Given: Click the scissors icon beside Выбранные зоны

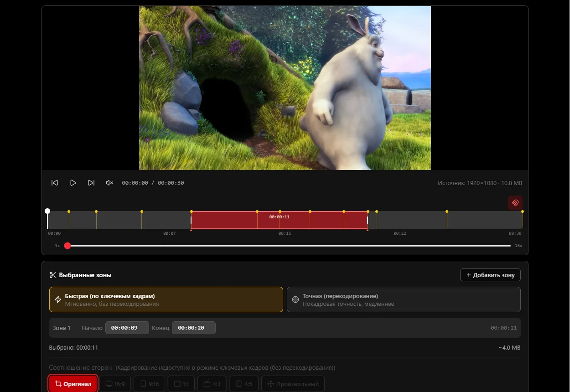Looking at the screenshot, I should tap(52, 275).
